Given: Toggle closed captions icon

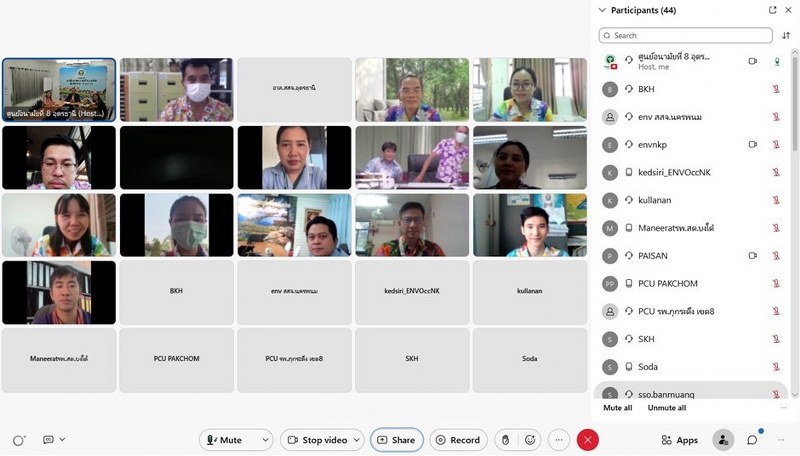Looking at the screenshot, I should pos(48,440).
